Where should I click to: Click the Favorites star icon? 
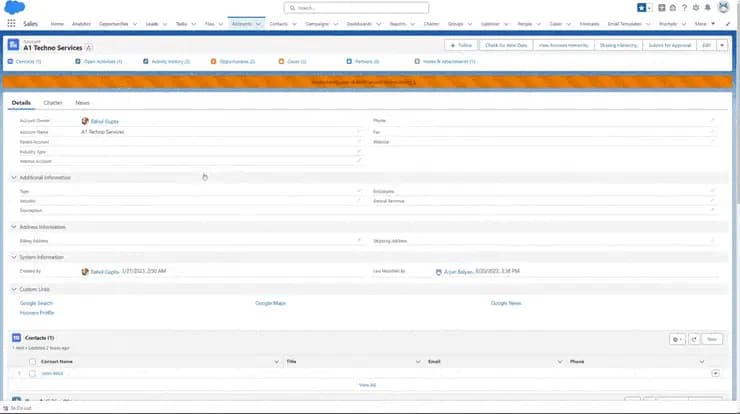[641, 7]
